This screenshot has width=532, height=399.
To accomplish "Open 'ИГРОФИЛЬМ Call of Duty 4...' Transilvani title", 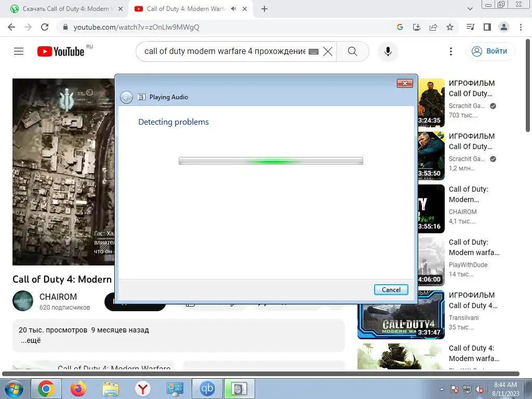I will (473, 300).
